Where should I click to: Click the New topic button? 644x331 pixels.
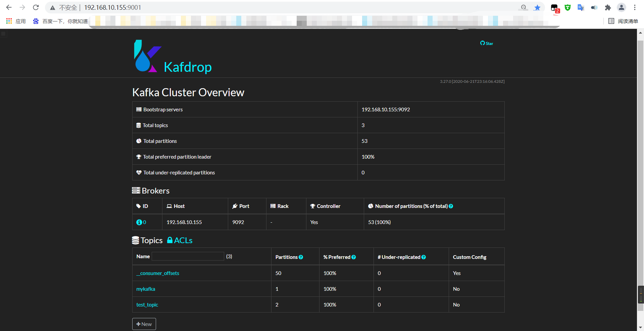coord(144,324)
